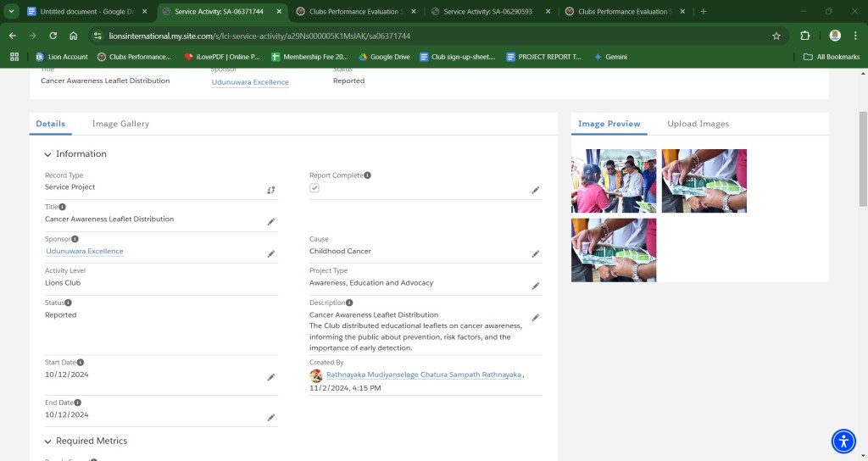
Task: Open Gemini bookmark
Action: [610, 57]
